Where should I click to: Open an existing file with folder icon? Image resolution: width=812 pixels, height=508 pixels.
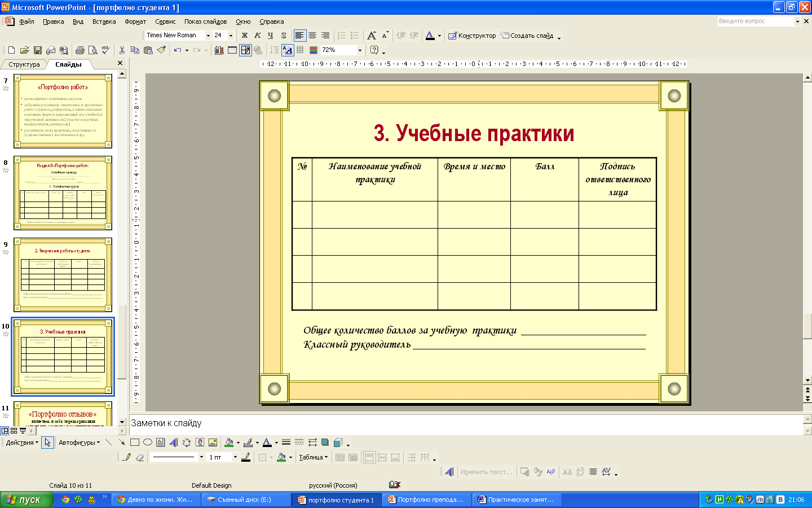click(24, 50)
